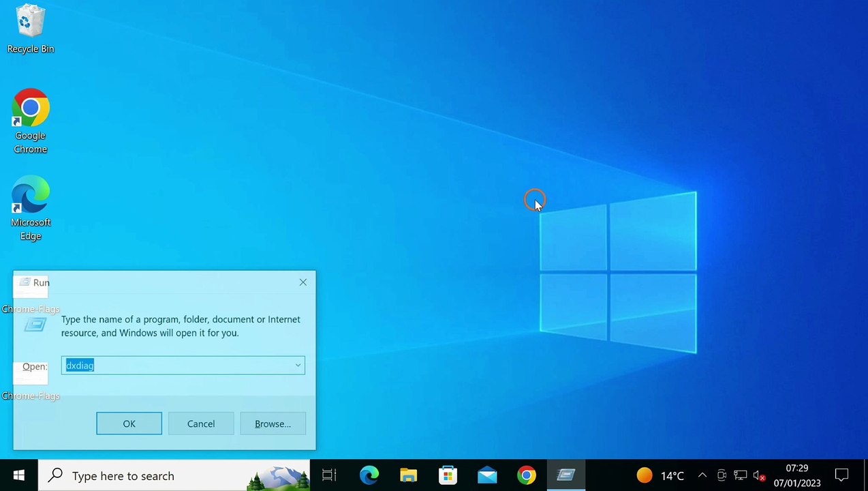Screen dimensions: 868x491
Task: Cancel the Run dialog
Action: 201,423
